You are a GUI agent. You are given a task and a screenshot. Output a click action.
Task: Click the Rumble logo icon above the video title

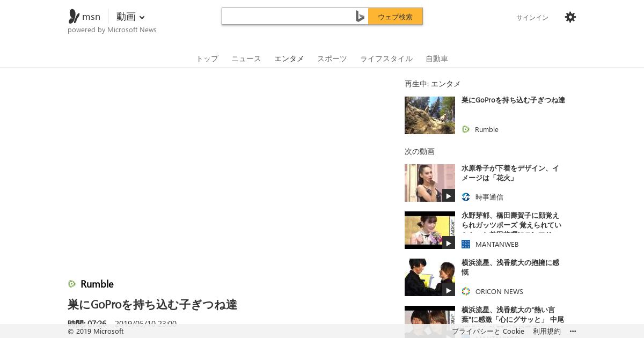click(x=72, y=284)
